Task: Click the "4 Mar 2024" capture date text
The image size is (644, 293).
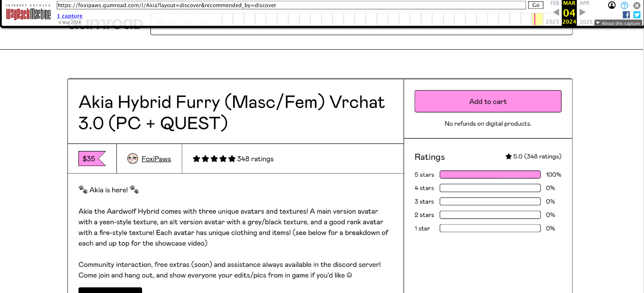Action: [x=70, y=23]
